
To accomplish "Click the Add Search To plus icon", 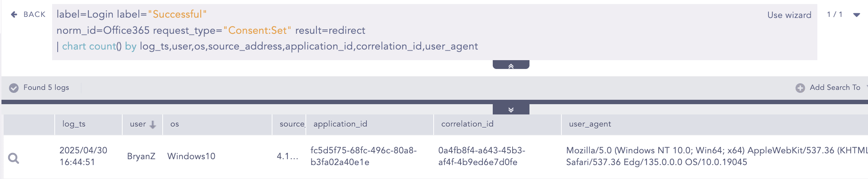I will click(x=800, y=88).
